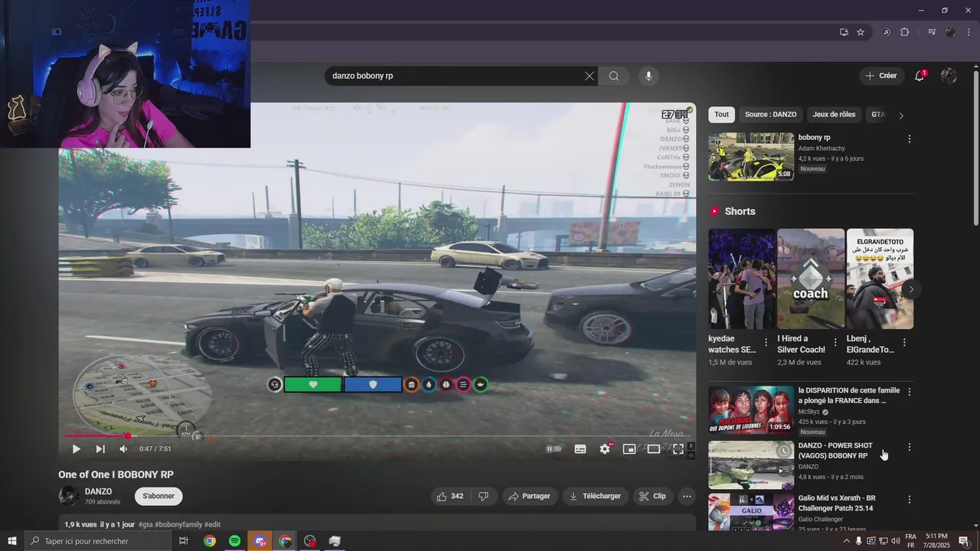Open the 'kyedae watches SE...' short

pos(741,279)
